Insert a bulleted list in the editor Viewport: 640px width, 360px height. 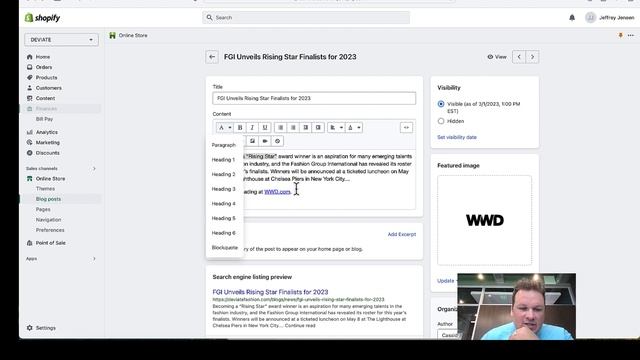(x=280, y=127)
